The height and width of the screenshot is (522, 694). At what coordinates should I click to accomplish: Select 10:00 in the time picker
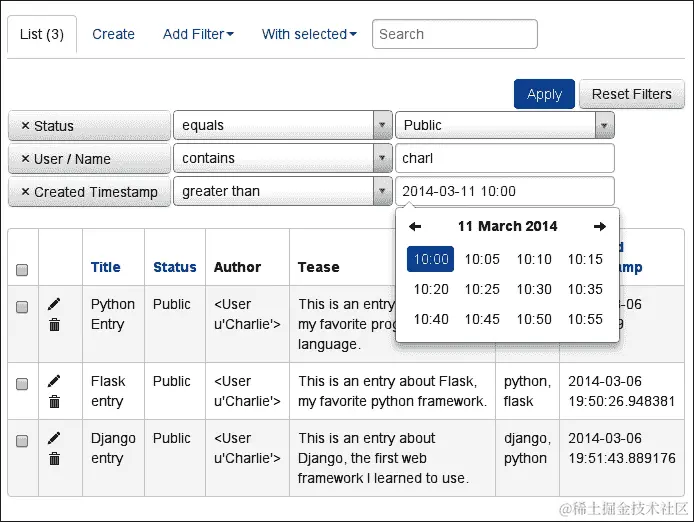point(431,259)
